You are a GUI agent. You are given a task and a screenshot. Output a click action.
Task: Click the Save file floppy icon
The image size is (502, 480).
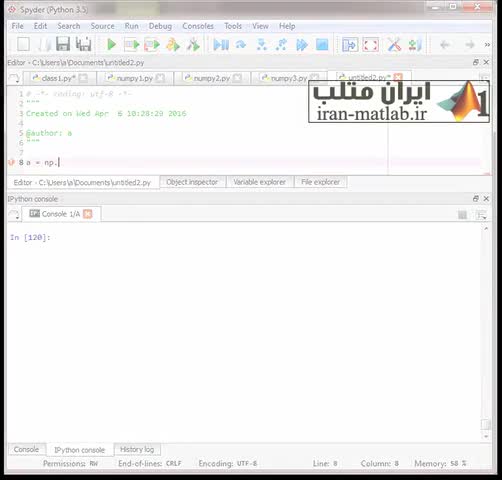[63, 44]
